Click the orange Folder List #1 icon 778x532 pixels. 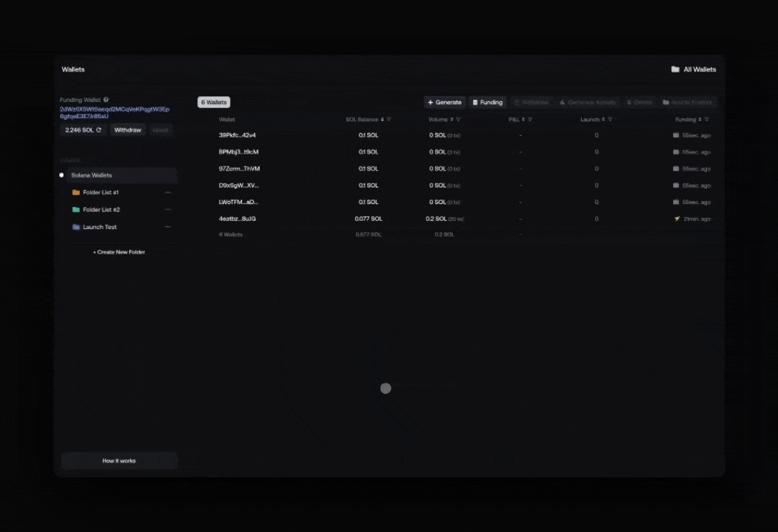pos(75,192)
